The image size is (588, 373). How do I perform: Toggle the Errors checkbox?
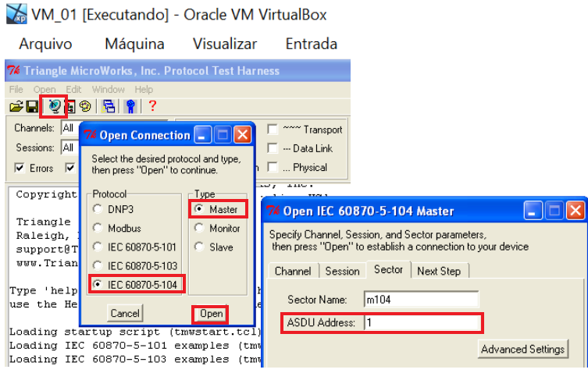pyautogui.click(x=20, y=168)
